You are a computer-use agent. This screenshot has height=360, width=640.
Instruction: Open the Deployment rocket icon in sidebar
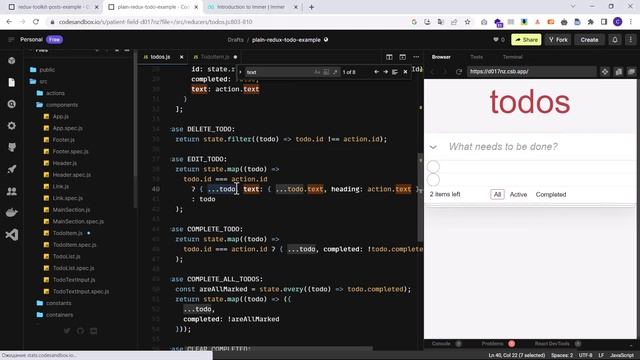pyautogui.click(x=11, y=169)
